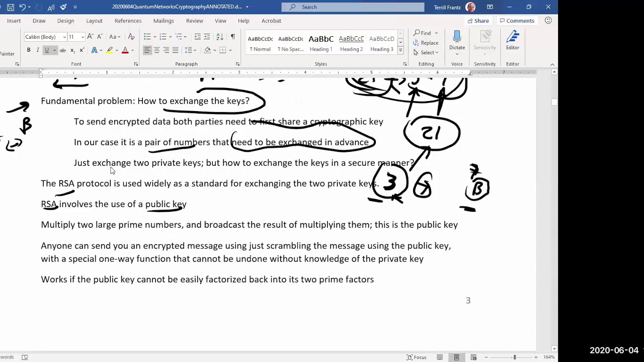This screenshot has width=644, height=362.
Task: Open the ribbon display options
Action: coord(490,7)
